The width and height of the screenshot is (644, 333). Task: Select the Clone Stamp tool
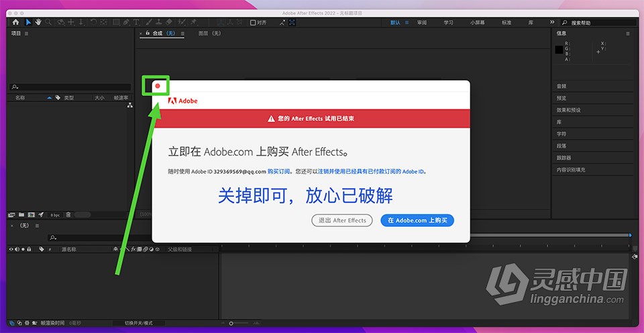coord(158,22)
